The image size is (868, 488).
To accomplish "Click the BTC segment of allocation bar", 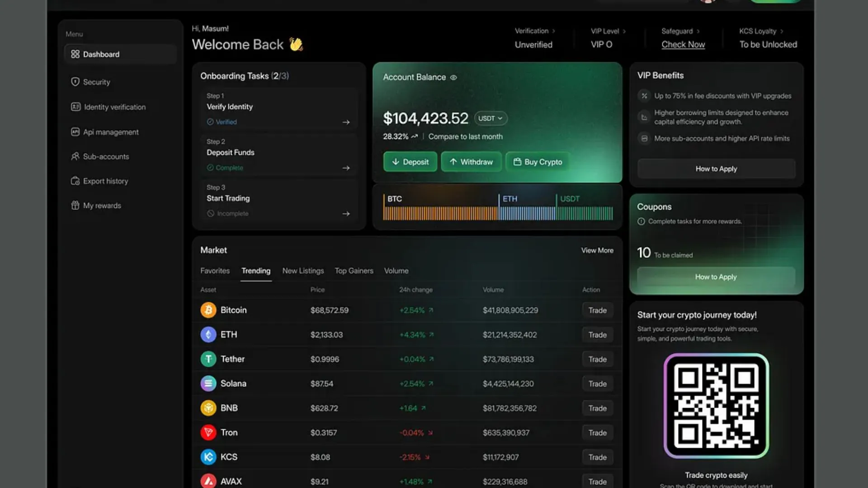I will 440,213.
